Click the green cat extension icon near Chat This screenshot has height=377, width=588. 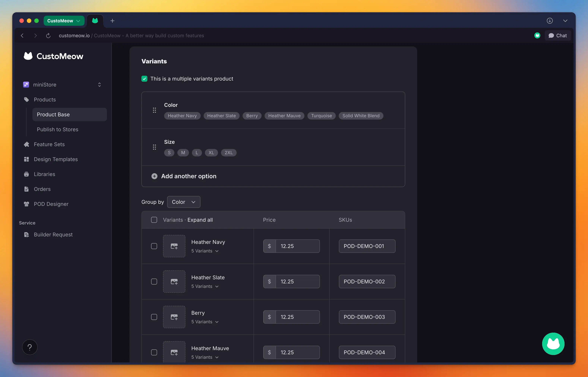click(537, 35)
